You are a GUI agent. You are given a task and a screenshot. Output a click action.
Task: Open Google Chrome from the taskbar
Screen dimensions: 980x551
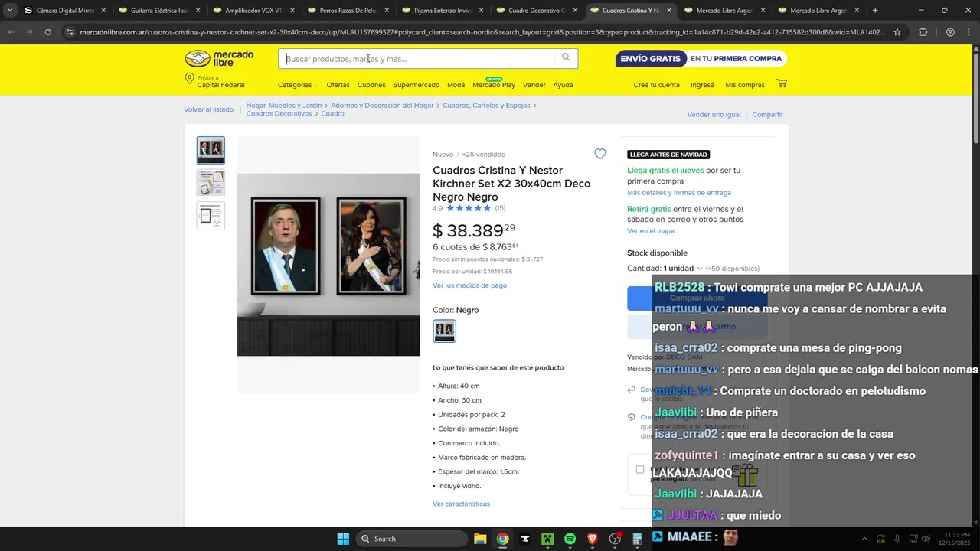point(502,539)
